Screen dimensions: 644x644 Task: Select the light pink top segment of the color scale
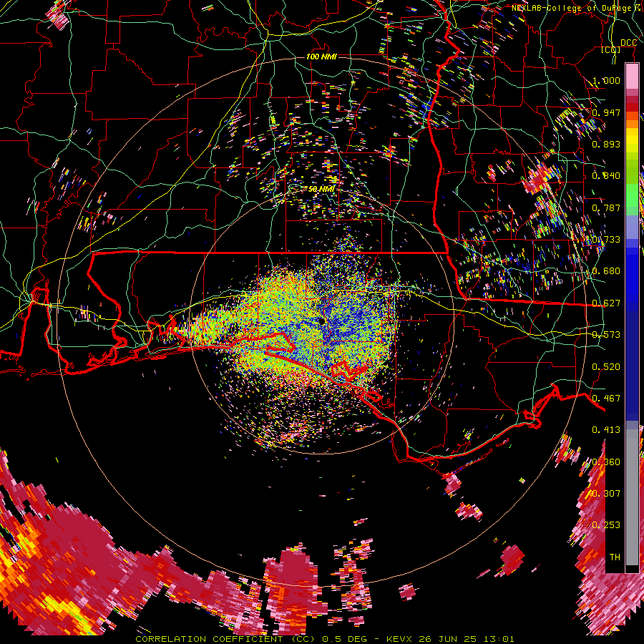coord(632,77)
